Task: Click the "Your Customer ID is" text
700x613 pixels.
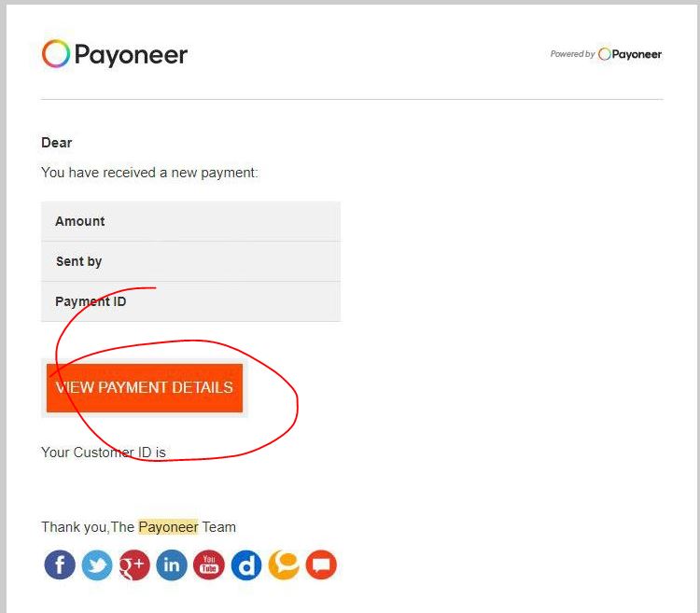Action: point(103,453)
